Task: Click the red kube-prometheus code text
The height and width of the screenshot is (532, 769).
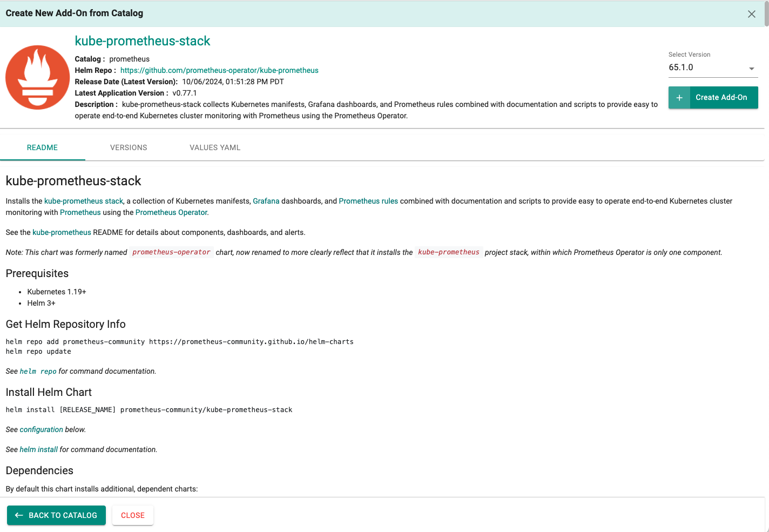Action: [449, 252]
